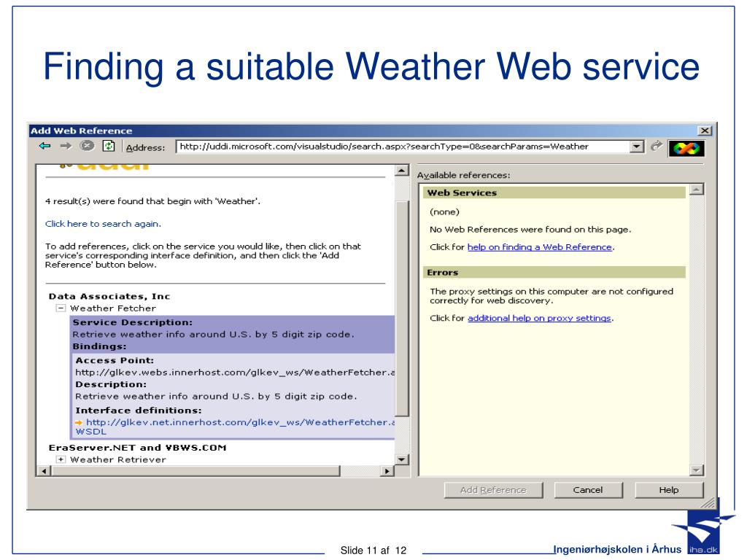Image resolution: width=747 pixels, height=560 pixels.
Task: Open 'additional help on proxy settings' link
Action: point(539,318)
